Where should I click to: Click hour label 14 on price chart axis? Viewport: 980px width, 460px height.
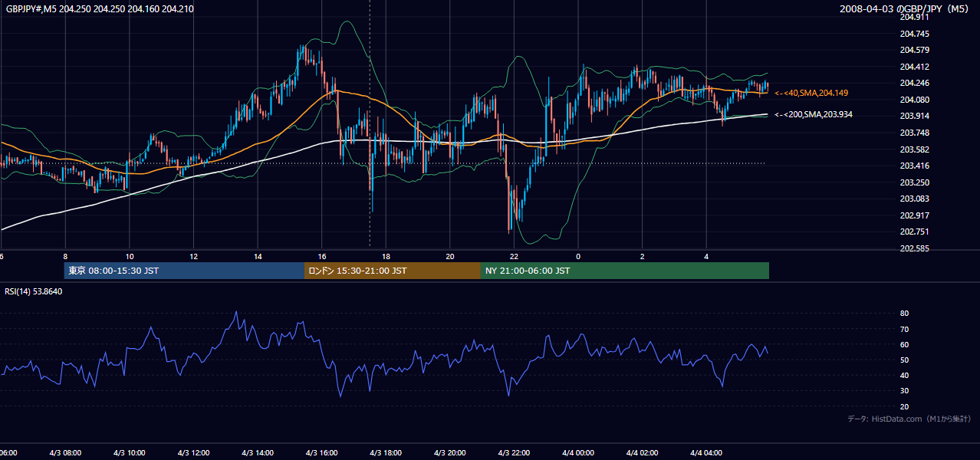[258, 257]
